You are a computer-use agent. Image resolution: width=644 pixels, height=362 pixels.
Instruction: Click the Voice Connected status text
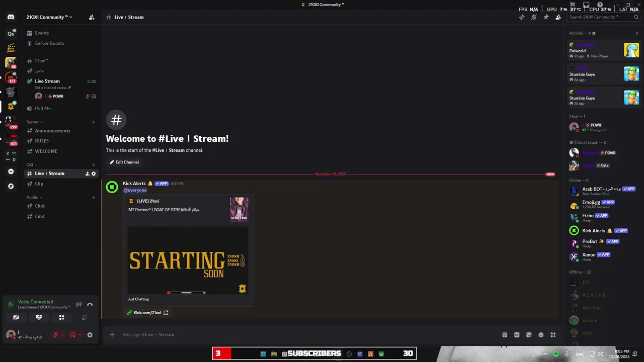pos(36,302)
